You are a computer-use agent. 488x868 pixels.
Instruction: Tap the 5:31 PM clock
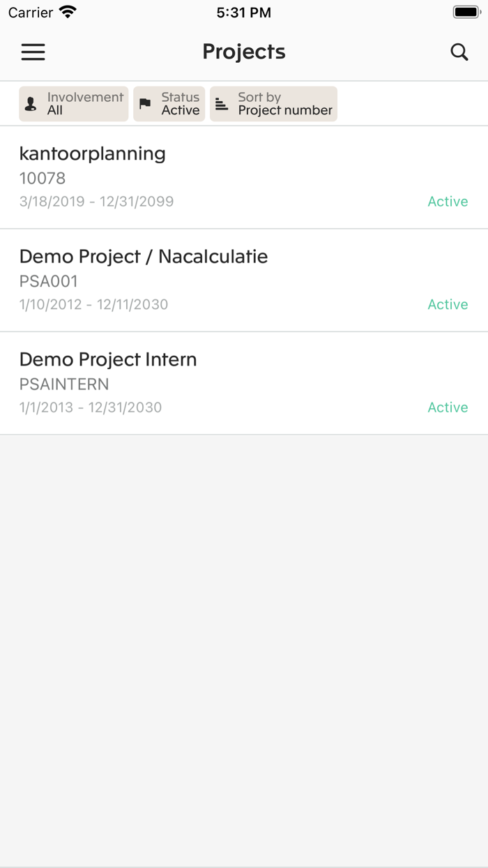(x=244, y=13)
